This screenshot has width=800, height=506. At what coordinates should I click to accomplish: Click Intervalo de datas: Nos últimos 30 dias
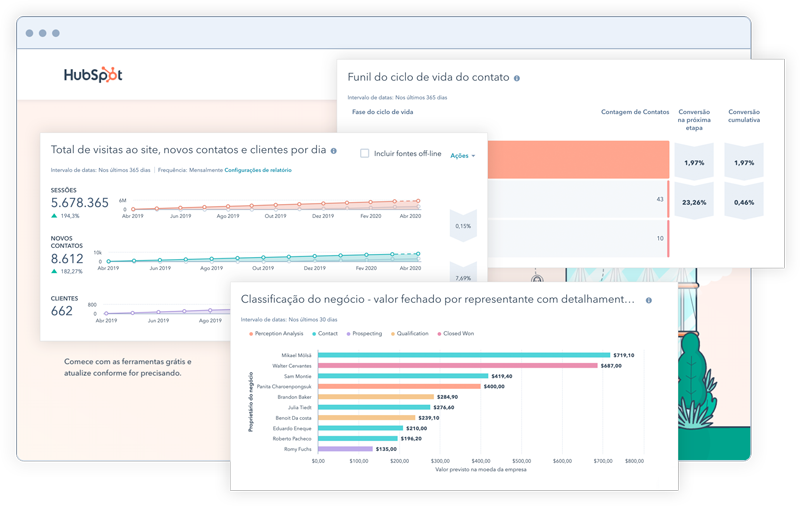coord(289,320)
